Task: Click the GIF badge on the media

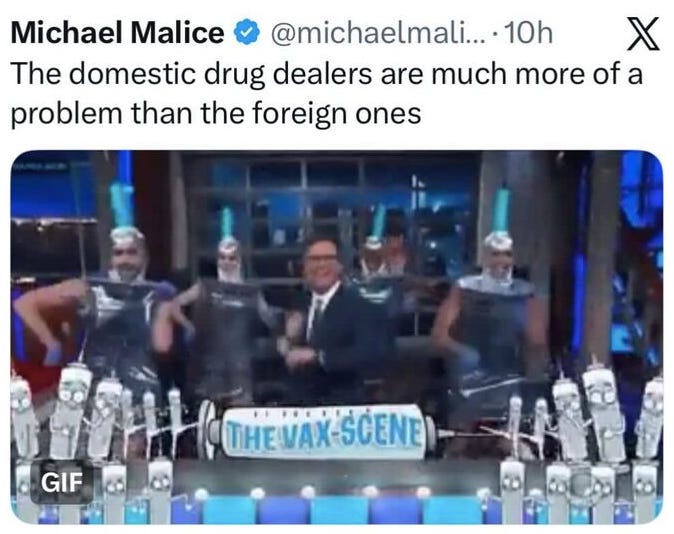Action: (x=61, y=482)
